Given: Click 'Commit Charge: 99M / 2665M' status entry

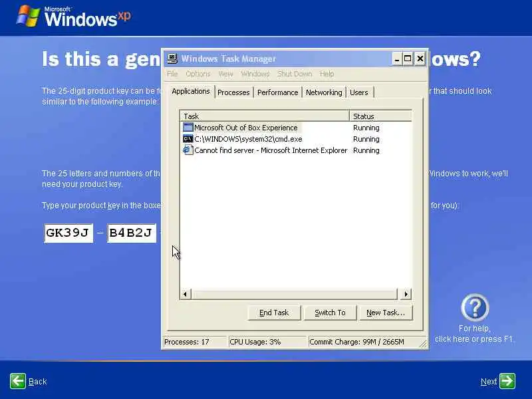Looking at the screenshot, I should 356,342.
